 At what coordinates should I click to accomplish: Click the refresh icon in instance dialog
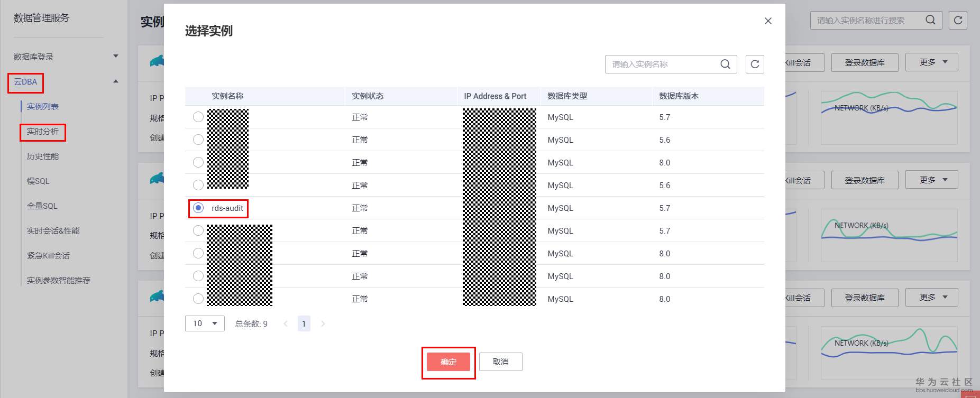pos(755,64)
